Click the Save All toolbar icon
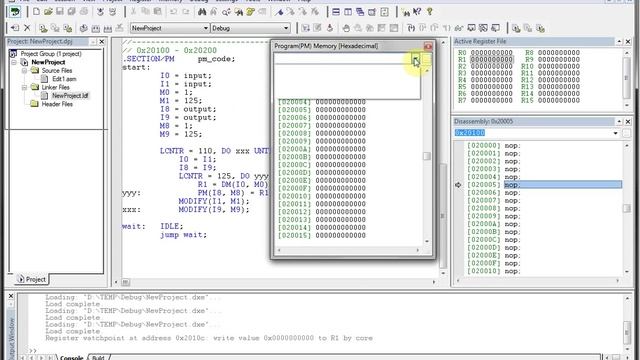Image resolution: width=640 pixels, height=360 pixels. tap(71, 12)
